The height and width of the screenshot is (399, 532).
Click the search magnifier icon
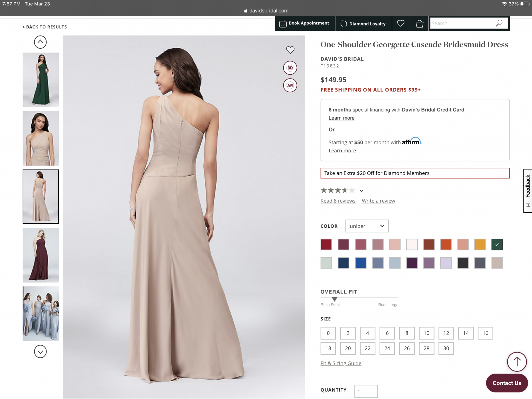click(499, 23)
